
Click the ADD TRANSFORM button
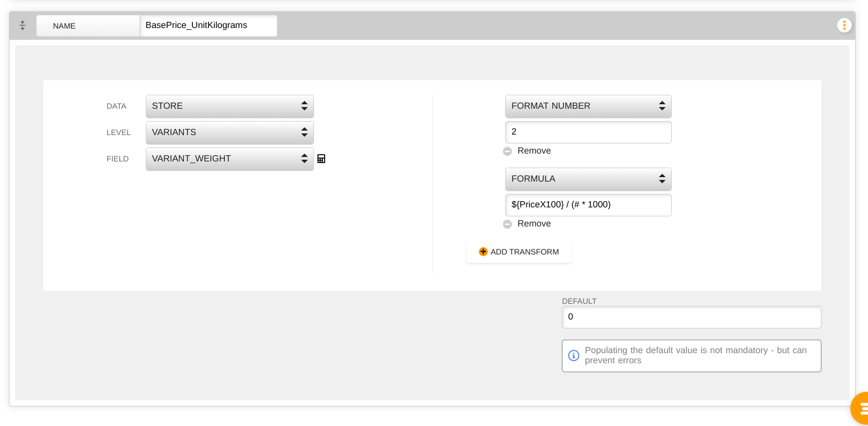519,252
